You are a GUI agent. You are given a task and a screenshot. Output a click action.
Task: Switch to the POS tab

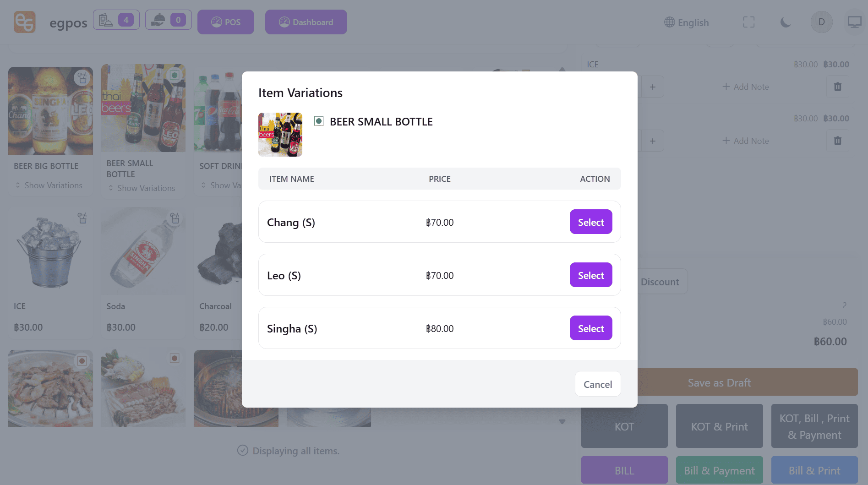(226, 22)
